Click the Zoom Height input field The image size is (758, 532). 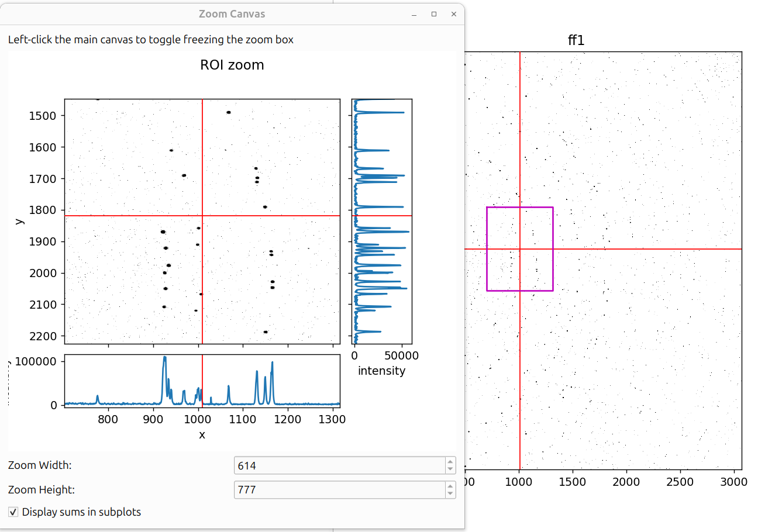(340, 490)
